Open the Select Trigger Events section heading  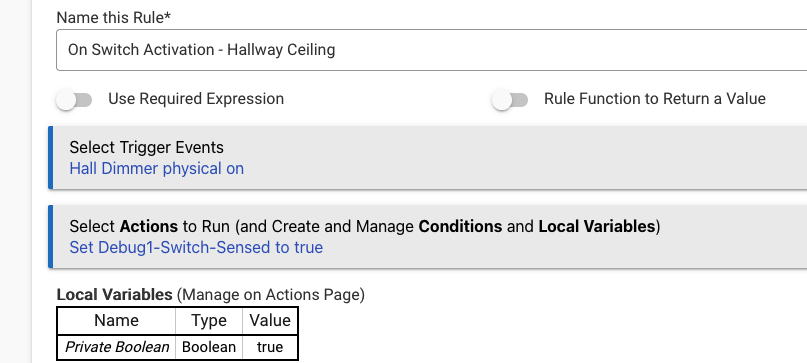pyautogui.click(x=147, y=148)
